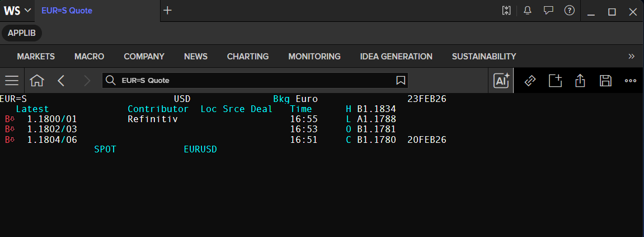Bookmark this quote page
The width and height of the screenshot is (644, 237).
point(401,81)
